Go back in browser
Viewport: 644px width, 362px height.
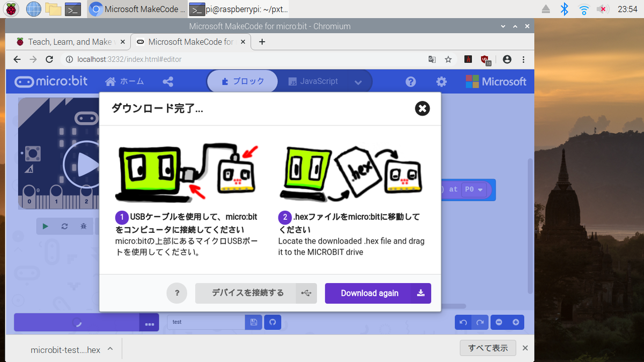click(x=17, y=60)
